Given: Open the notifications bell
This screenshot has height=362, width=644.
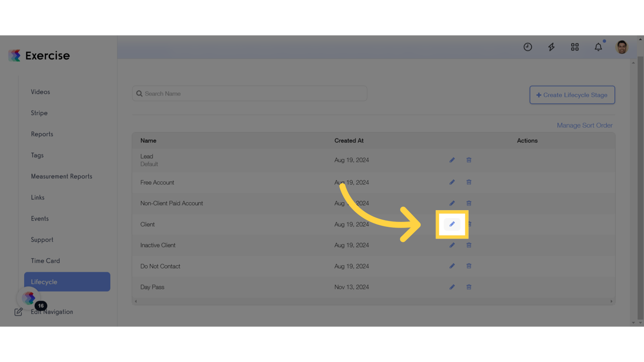Looking at the screenshot, I should (598, 47).
